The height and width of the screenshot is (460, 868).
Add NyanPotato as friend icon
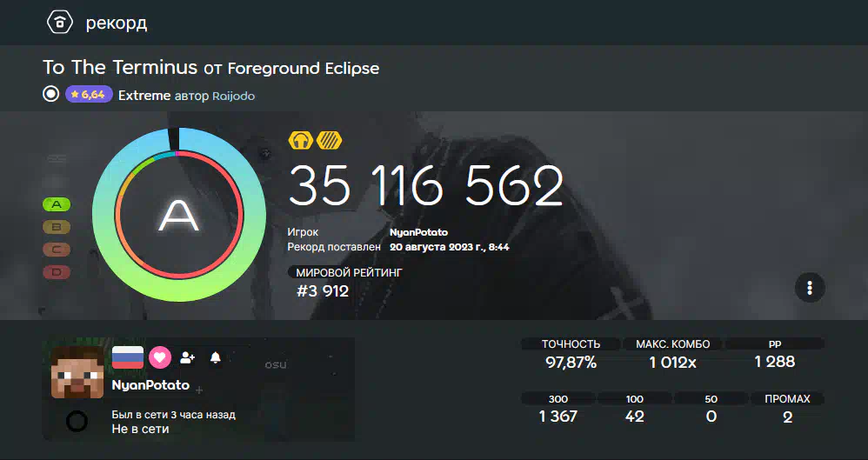click(187, 358)
